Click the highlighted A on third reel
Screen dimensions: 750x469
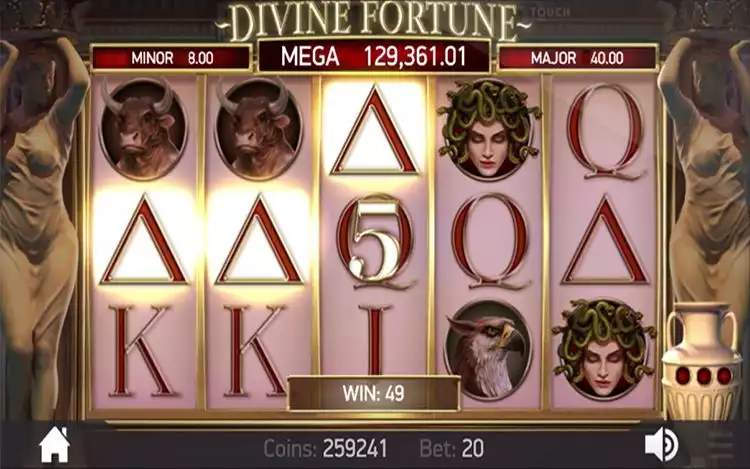(375, 131)
